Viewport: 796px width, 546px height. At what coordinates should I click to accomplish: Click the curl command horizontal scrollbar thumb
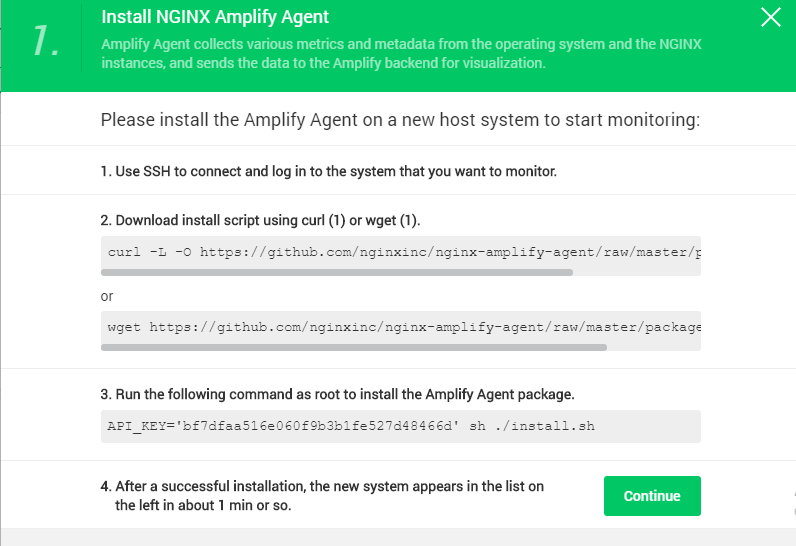(337, 272)
